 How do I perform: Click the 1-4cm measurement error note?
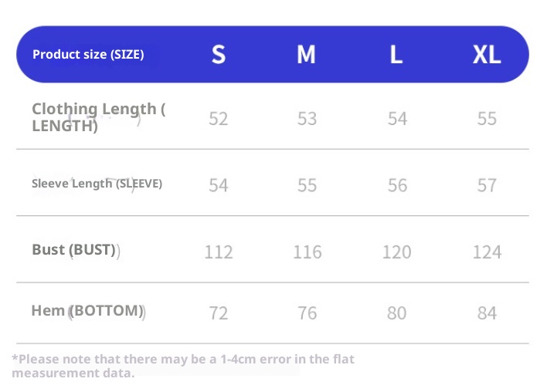[183, 366]
